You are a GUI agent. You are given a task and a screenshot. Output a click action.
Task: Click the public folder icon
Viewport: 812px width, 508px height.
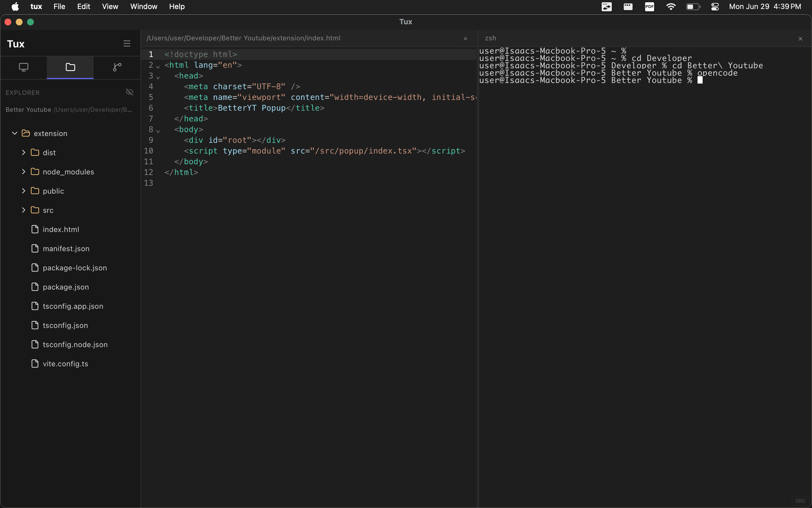tap(35, 191)
